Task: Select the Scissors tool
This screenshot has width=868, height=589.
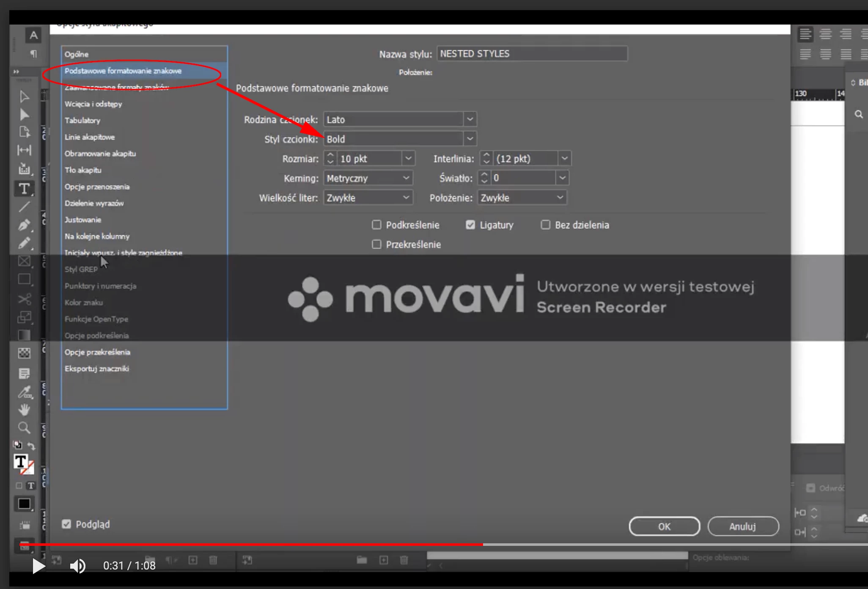Action: pos(24,299)
